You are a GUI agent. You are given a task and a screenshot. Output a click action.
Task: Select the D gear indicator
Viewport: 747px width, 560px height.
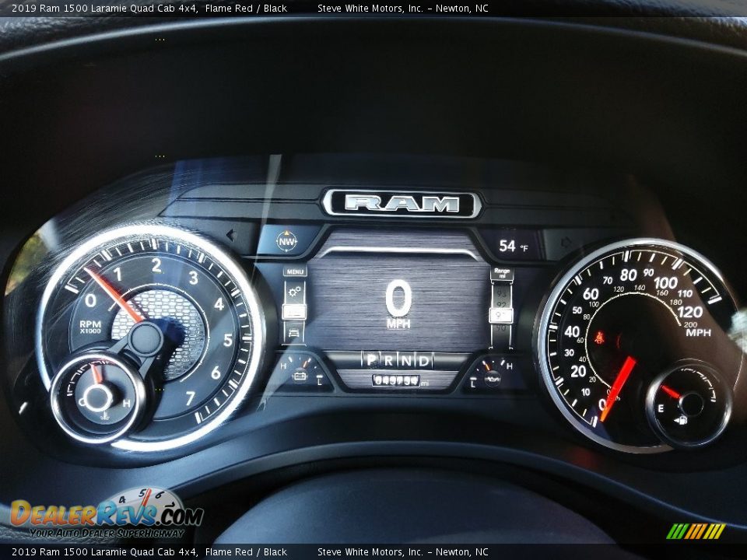click(x=423, y=360)
